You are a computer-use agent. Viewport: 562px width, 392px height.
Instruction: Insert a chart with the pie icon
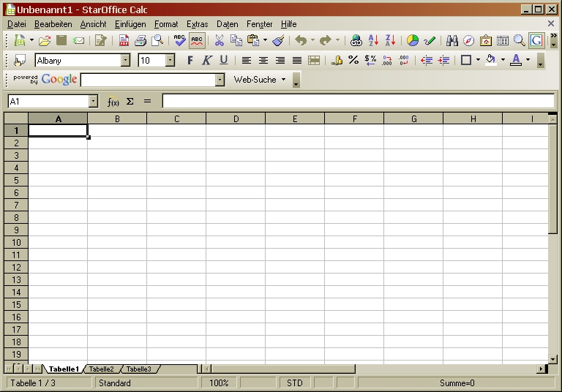point(413,40)
